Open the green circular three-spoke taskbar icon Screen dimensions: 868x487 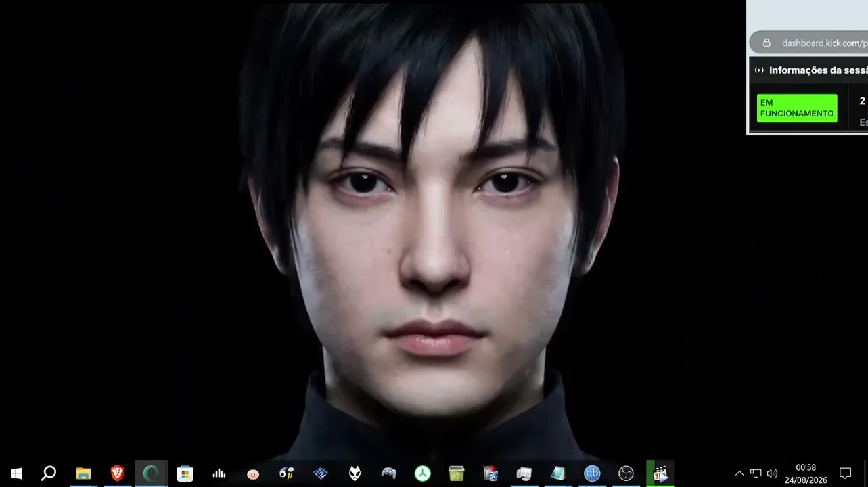pyautogui.click(x=423, y=473)
